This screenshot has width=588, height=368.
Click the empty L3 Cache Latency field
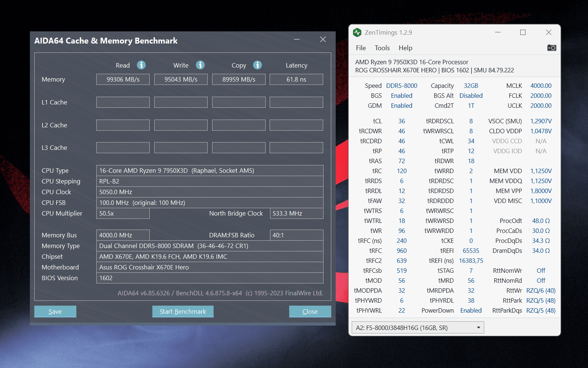tap(296, 148)
